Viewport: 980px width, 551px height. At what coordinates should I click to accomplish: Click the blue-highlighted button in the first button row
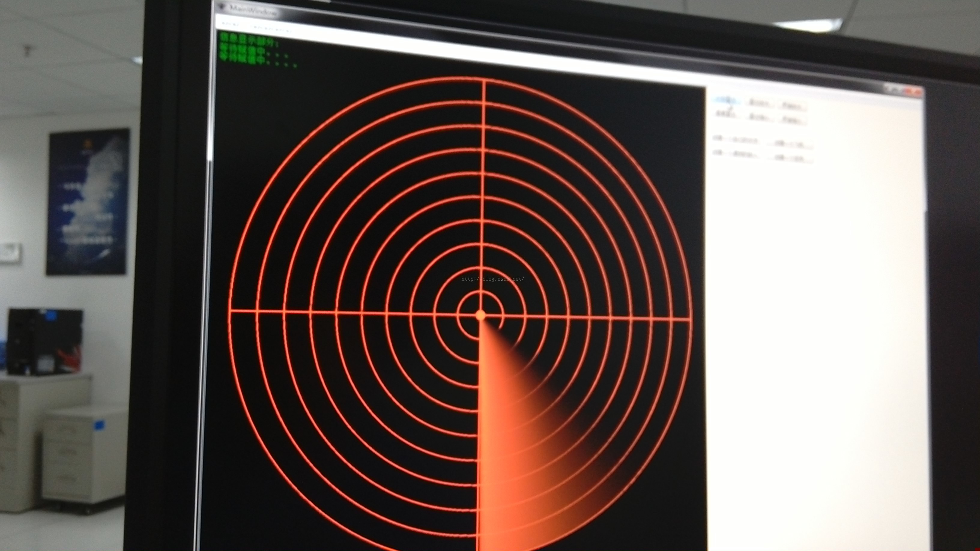tap(726, 101)
